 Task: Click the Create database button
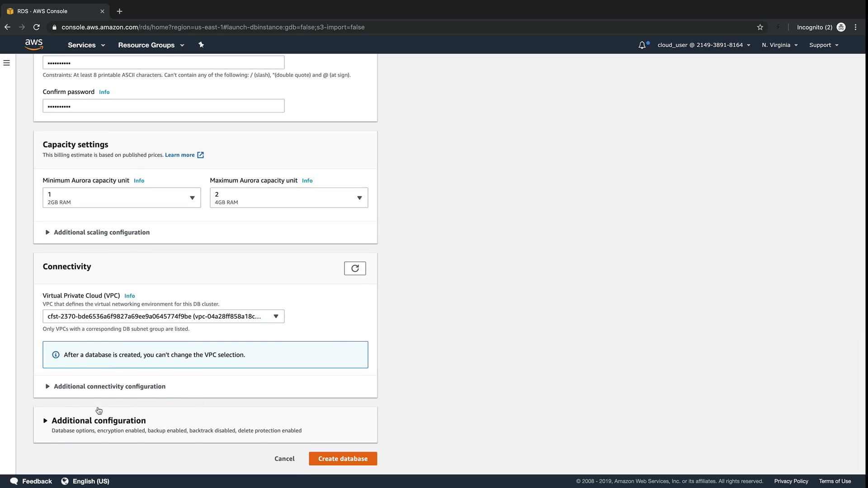point(343,459)
